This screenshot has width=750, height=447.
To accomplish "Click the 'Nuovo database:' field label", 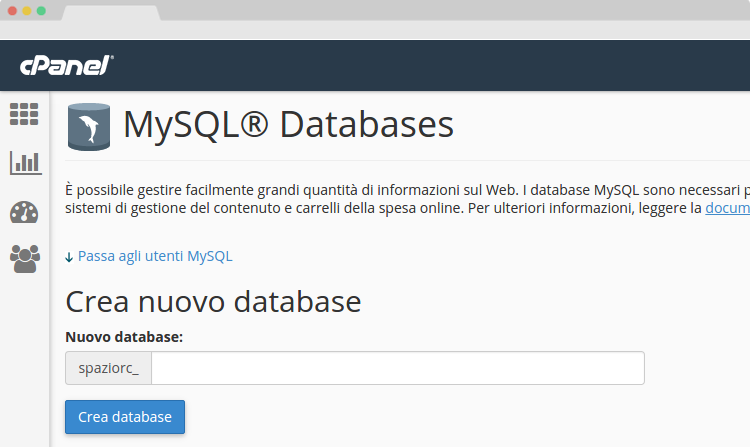I will [x=124, y=337].
